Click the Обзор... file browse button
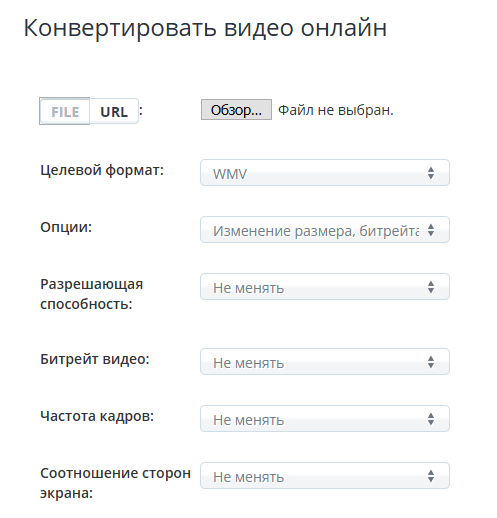The width and height of the screenshot is (497, 518). (236, 110)
